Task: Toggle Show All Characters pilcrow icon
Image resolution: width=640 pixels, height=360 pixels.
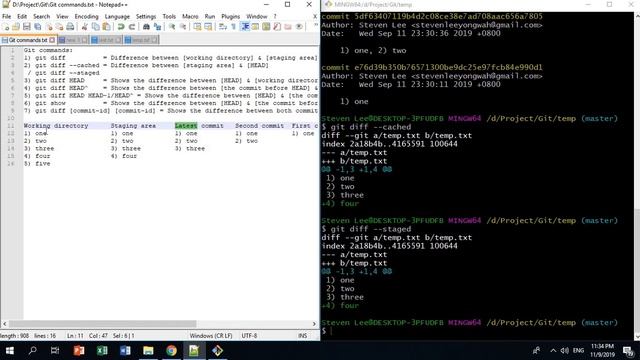Action: click(233, 27)
